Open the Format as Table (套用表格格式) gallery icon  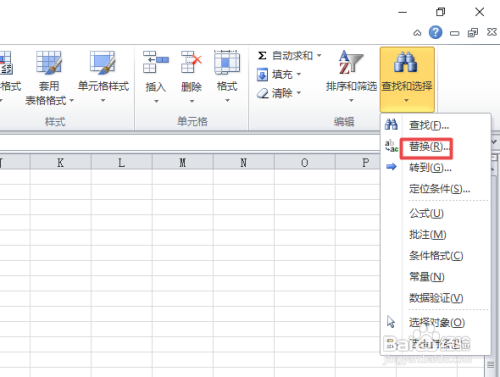point(49,62)
